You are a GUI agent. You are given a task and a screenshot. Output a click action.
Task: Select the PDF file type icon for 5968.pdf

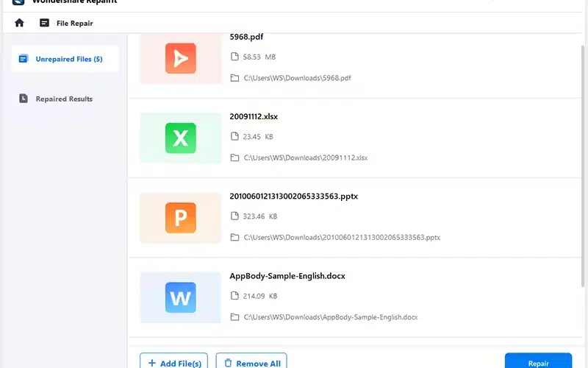[x=180, y=58]
